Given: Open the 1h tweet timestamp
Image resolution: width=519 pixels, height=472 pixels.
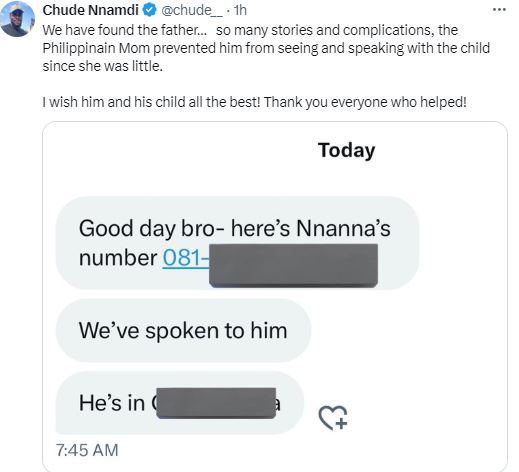Looking at the screenshot, I should tap(240, 10).
